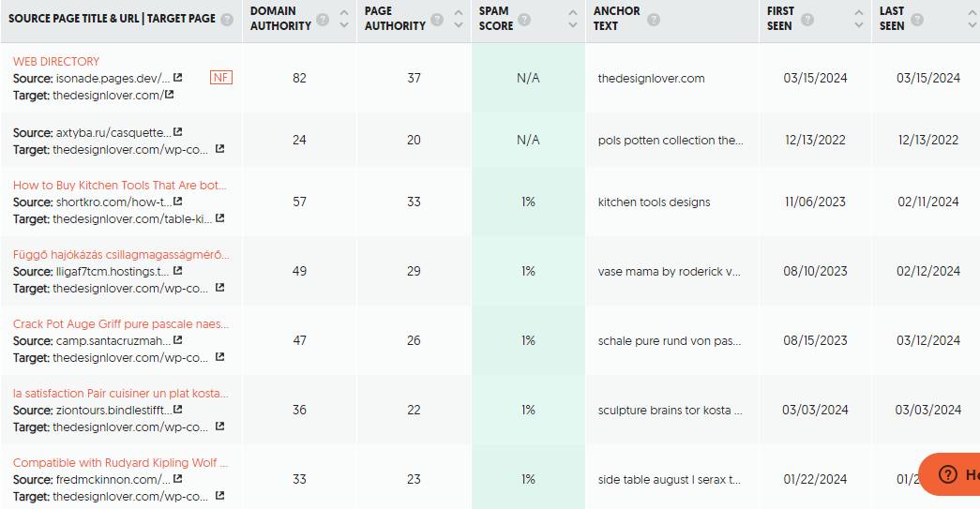Screen dimensions: 980x509
Task: Click the Anchor Text info icon
Action: (x=654, y=20)
